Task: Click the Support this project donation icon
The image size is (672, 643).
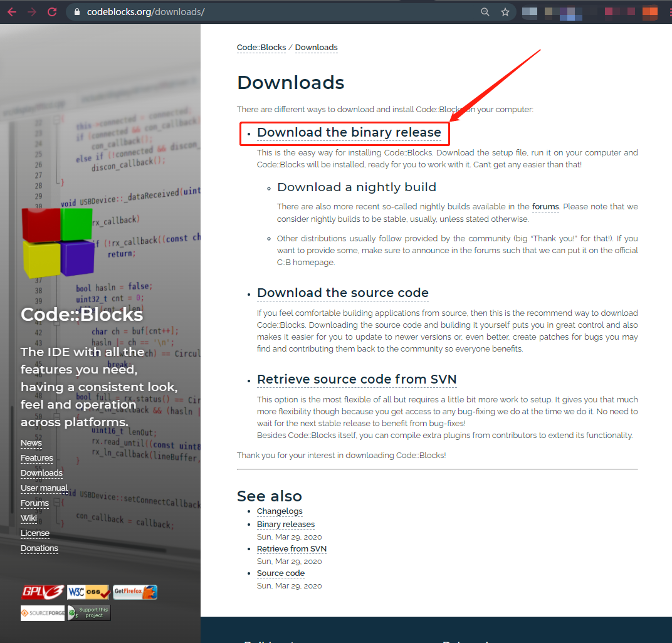Action: click(88, 612)
